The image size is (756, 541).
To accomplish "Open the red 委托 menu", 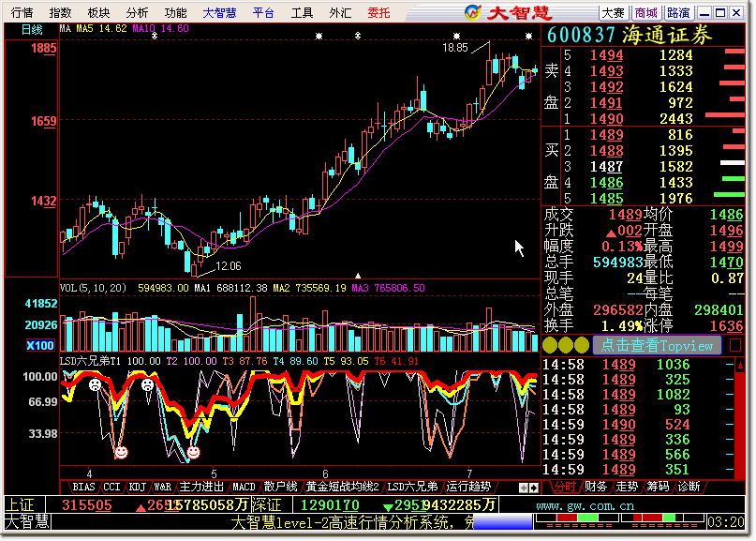I will (379, 12).
